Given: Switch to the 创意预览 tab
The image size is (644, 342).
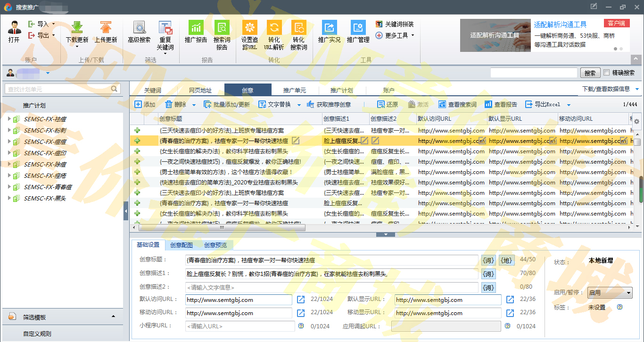Looking at the screenshot, I should click(x=215, y=245).
